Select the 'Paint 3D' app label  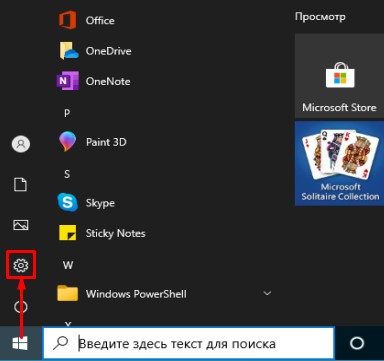click(106, 142)
